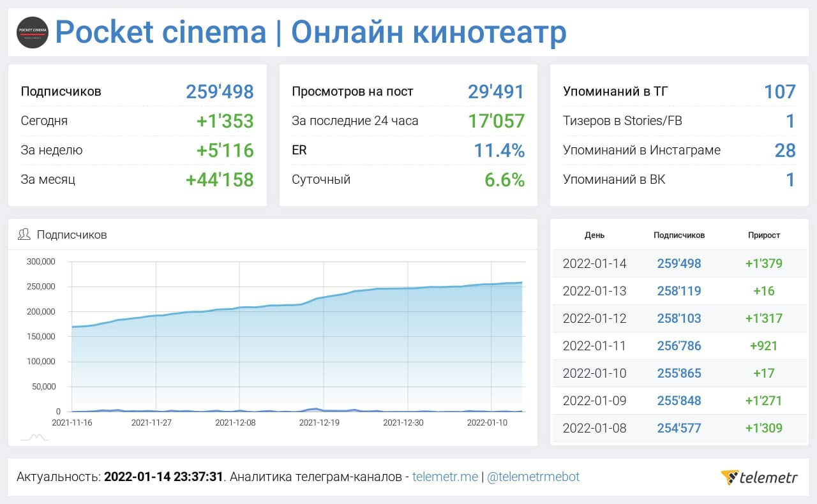Click the "Упоминаний в Инстаграме" label

641,150
